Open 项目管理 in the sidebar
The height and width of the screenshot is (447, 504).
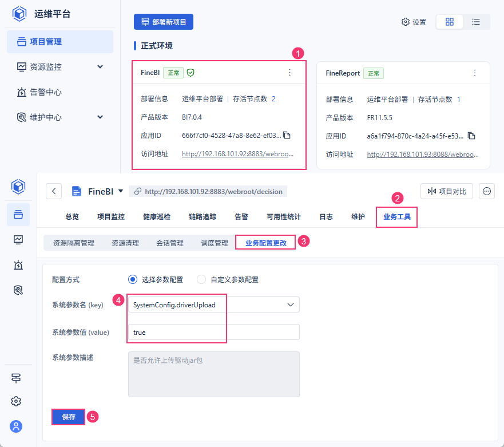pyautogui.click(x=60, y=42)
